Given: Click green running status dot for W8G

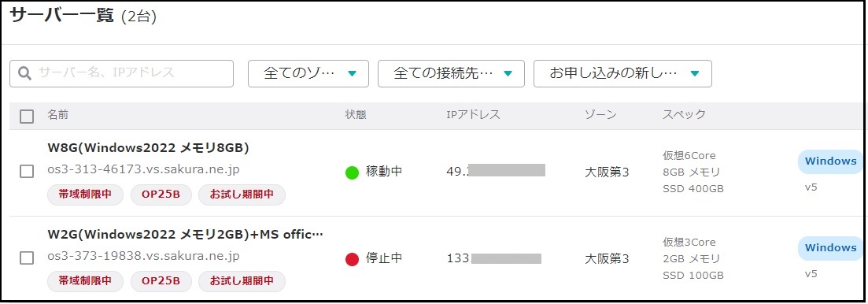Looking at the screenshot, I should 352,172.
